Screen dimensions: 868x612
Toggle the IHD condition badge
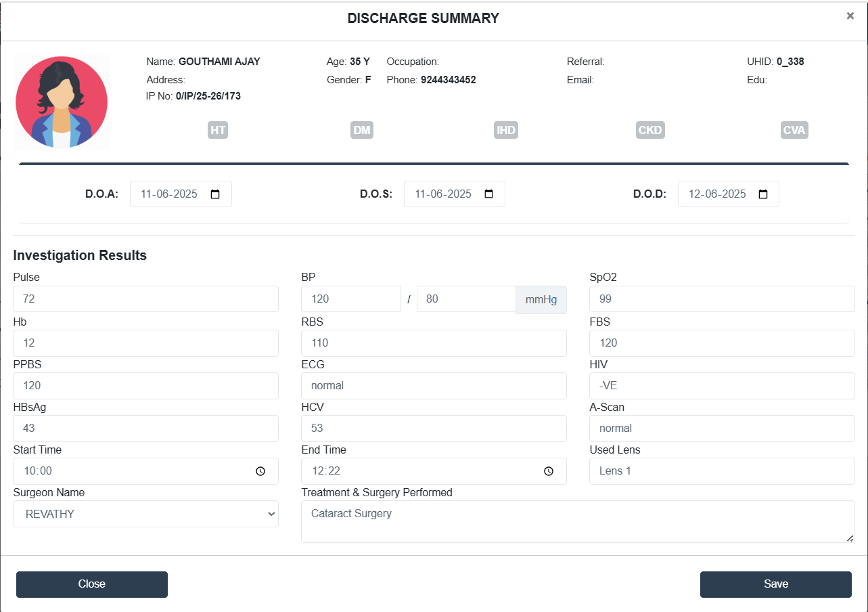click(506, 130)
